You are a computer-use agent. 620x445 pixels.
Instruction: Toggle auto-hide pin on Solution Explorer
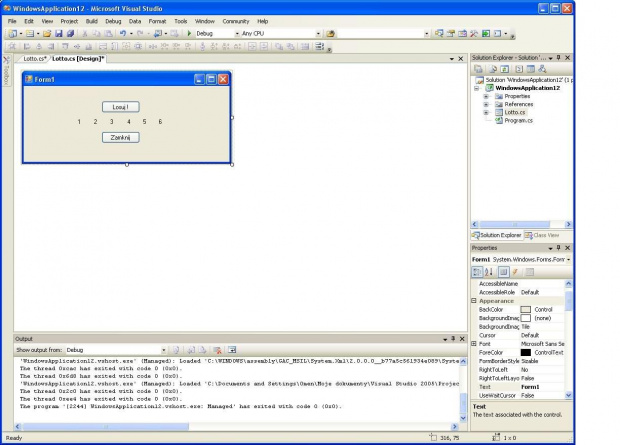[559, 58]
